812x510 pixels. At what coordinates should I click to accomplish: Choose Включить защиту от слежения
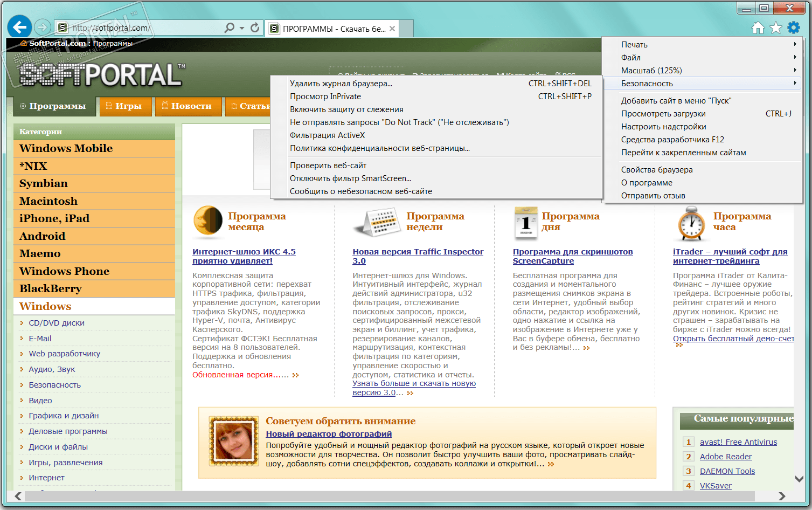tap(436, 109)
